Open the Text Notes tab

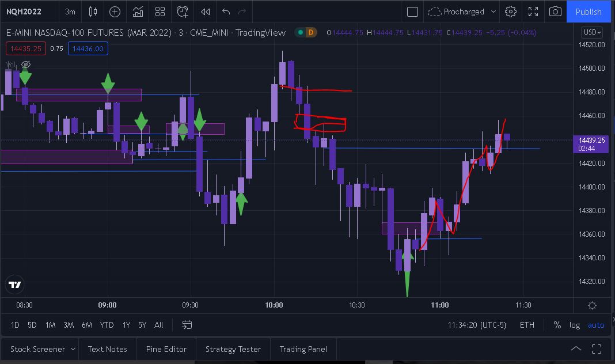(108, 349)
